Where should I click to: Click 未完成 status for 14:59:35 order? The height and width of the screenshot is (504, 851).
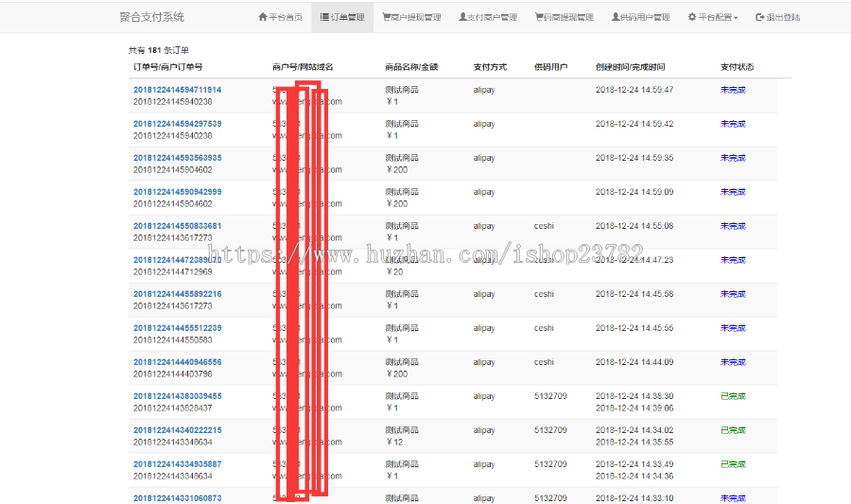[733, 159]
